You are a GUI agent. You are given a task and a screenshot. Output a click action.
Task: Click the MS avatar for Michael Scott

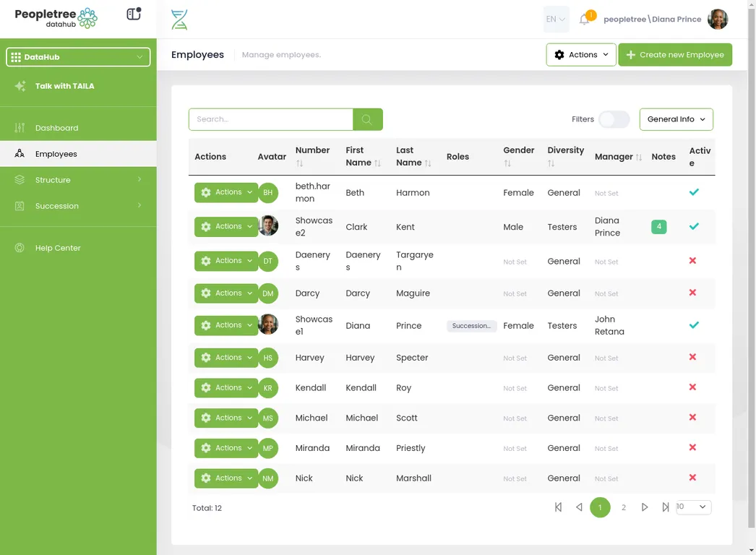coord(268,418)
